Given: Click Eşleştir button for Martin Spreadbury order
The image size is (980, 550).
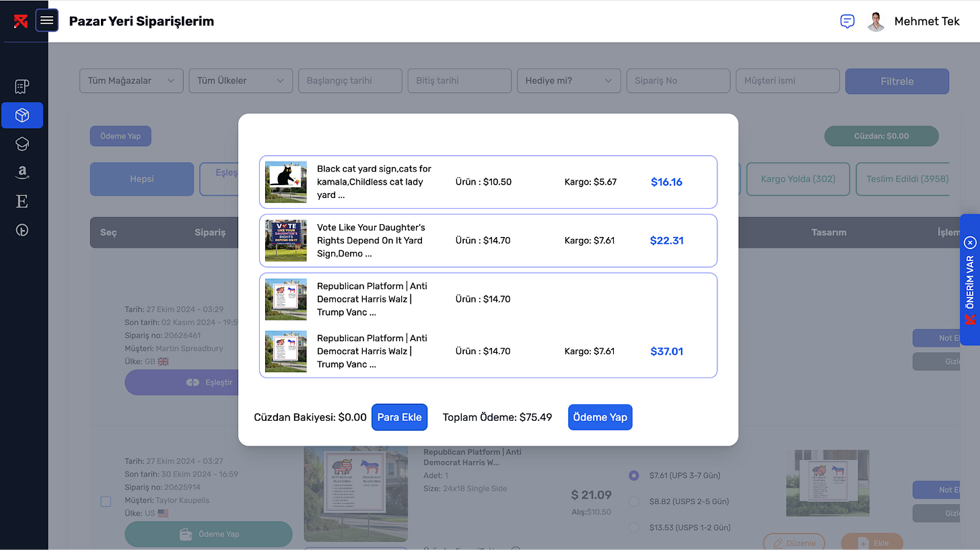Looking at the screenshot, I should click(182, 382).
